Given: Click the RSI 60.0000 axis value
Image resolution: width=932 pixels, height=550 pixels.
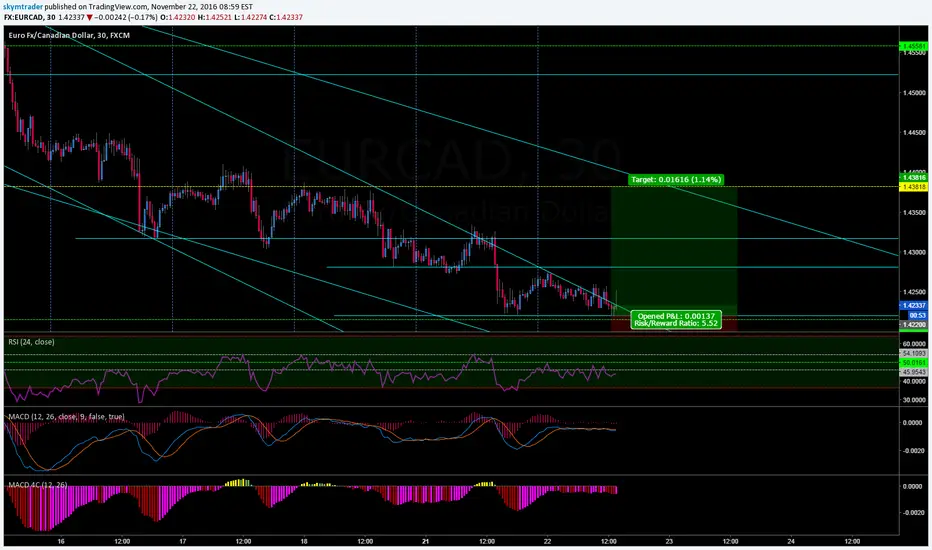Looking at the screenshot, I should 915,344.
